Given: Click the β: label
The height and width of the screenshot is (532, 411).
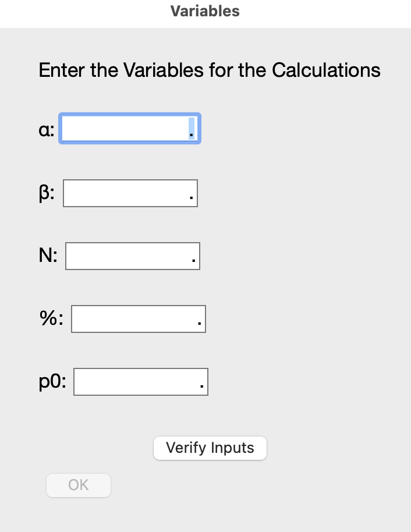Looking at the screenshot, I should pyautogui.click(x=47, y=194).
